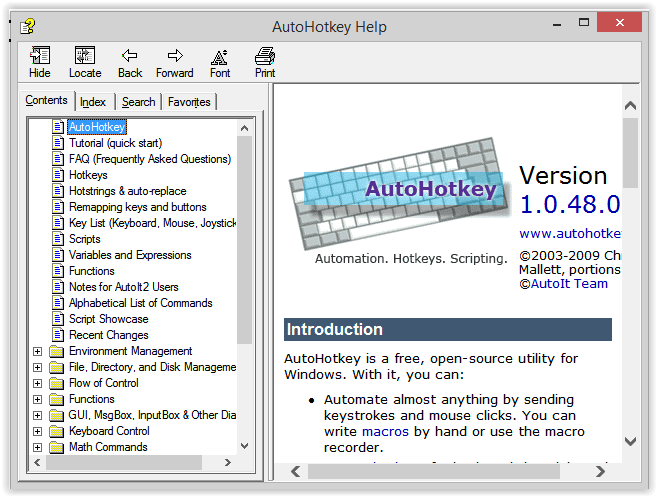Click the page icon beside Hotstrings & auto-replace
This screenshot has height=497, width=657.
[58, 191]
